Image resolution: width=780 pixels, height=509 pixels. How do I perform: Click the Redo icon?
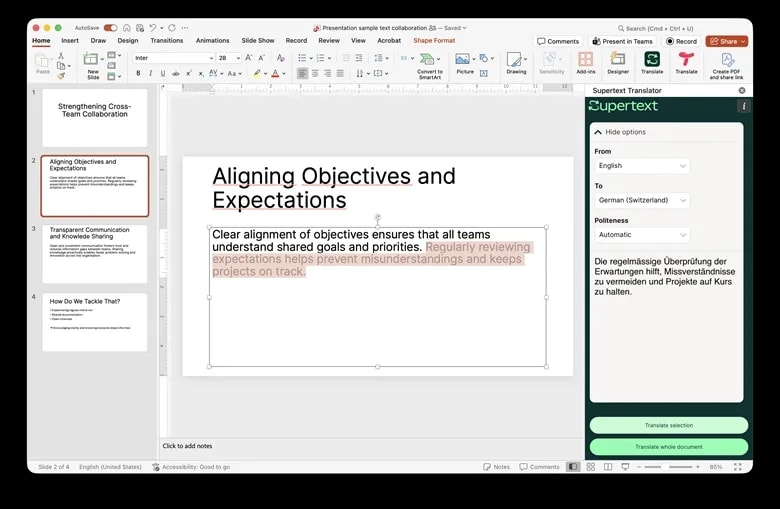(172, 28)
